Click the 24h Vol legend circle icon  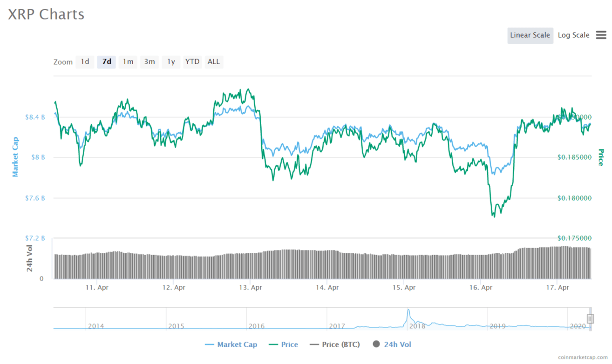376,344
